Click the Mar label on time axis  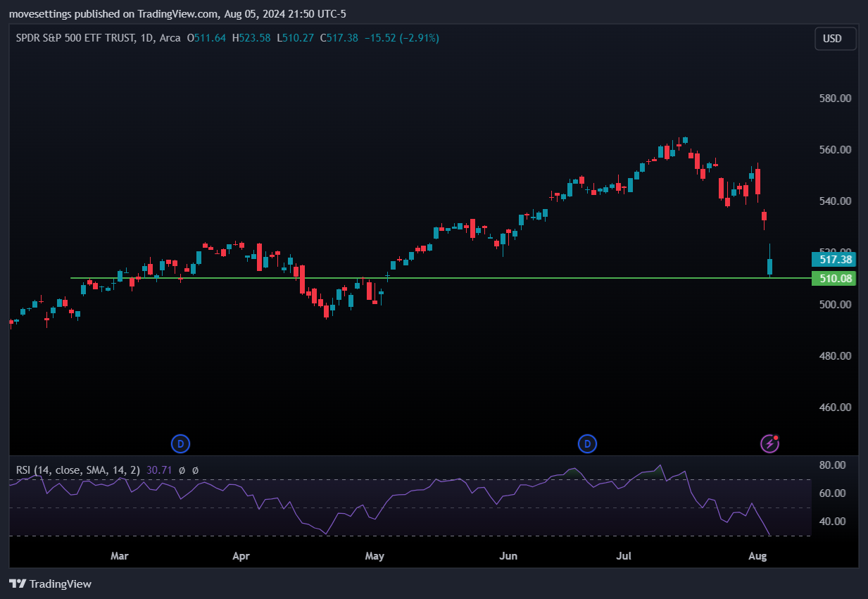coord(120,556)
